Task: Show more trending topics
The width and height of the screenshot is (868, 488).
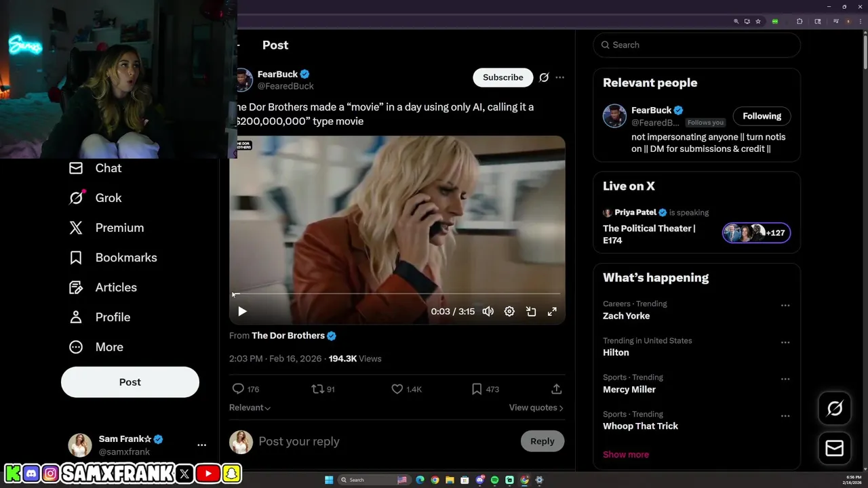Action: [625, 454]
